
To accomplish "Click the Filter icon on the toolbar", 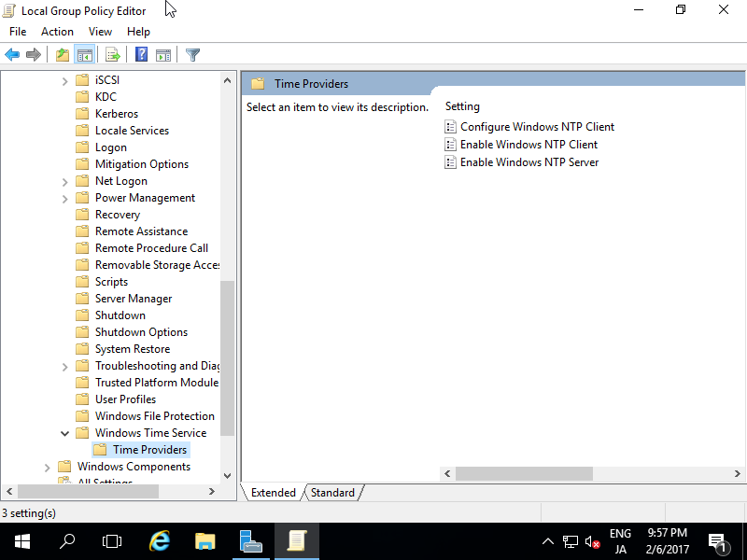I will click(192, 54).
